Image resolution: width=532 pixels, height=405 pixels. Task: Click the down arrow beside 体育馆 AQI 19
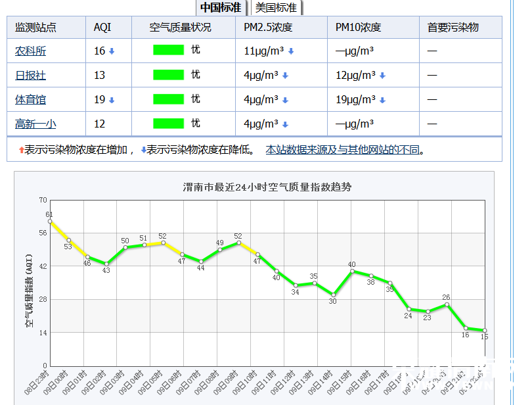click(112, 100)
